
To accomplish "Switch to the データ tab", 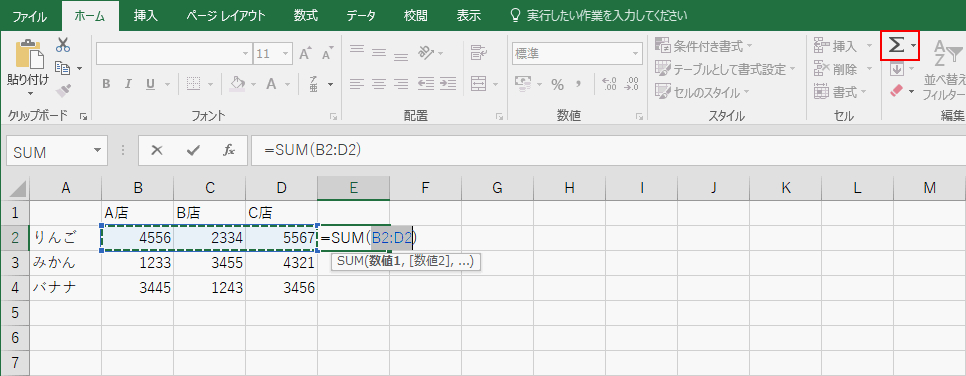I will click(361, 16).
